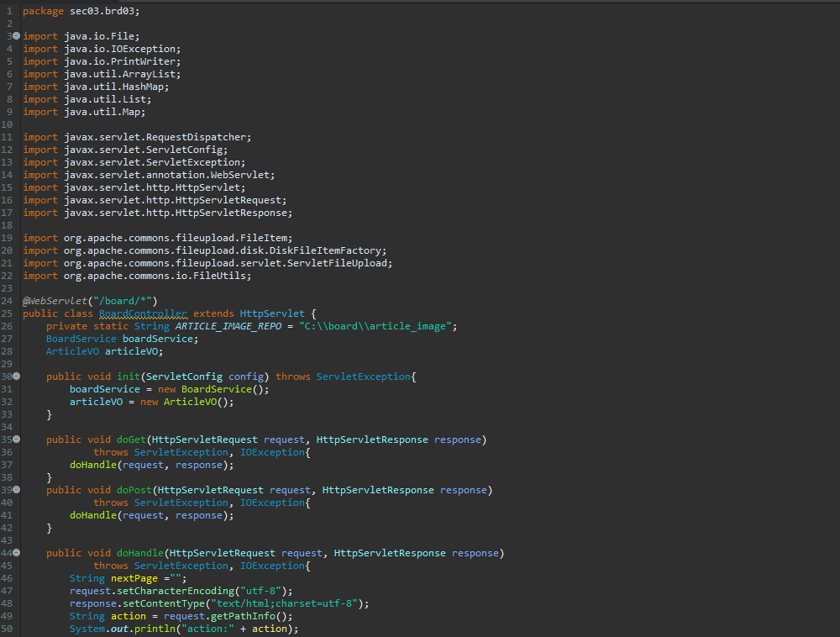Click import javax.servlet.http.HttpServlet line
Screen dimensions: 840x637
point(134,187)
